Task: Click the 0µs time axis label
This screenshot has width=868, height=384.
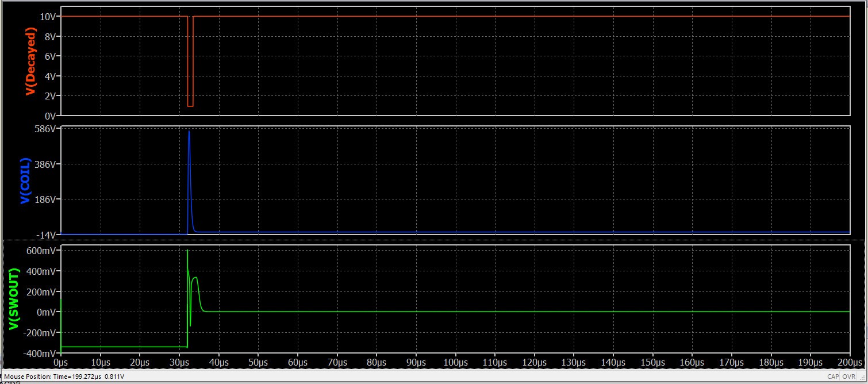Action: coord(61,363)
